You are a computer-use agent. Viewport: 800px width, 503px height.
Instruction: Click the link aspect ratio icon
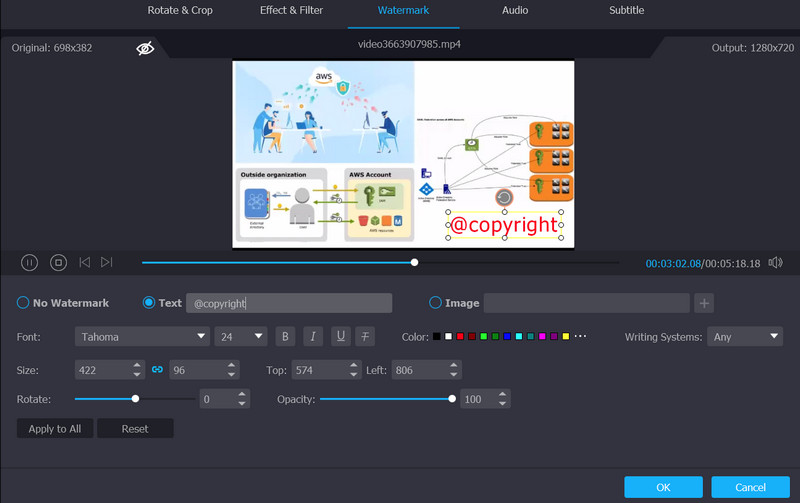[x=157, y=370]
